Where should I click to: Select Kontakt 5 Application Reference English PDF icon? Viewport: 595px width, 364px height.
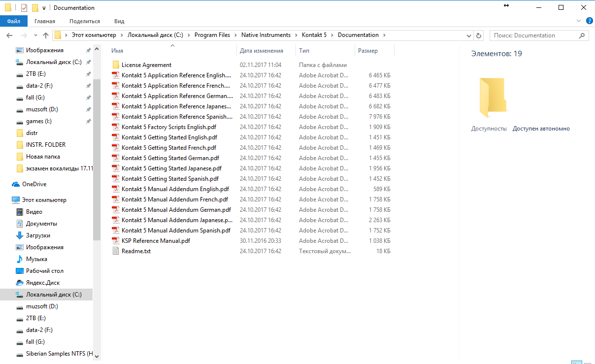click(x=116, y=75)
